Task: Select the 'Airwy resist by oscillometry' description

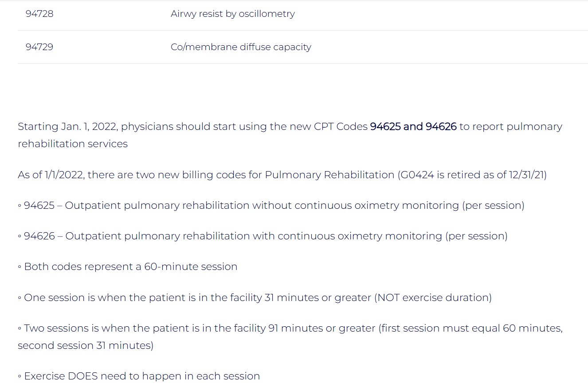Action: tap(232, 14)
